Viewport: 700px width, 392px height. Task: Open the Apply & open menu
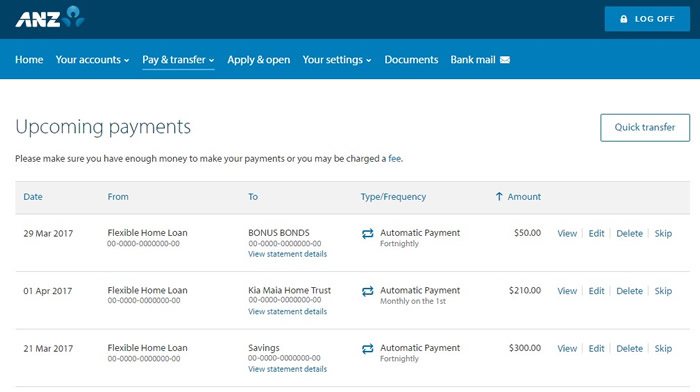click(x=258, y=60)
